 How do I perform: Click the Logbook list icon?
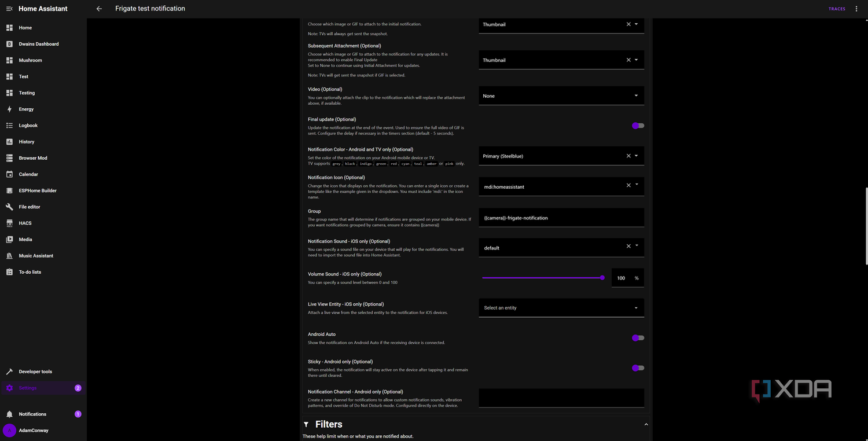9,125
